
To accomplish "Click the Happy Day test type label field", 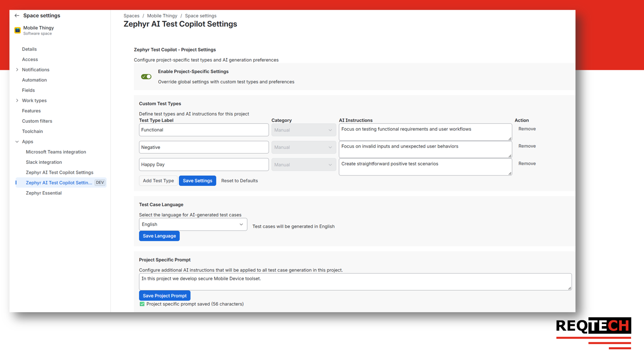I will (x=204, y=165).
